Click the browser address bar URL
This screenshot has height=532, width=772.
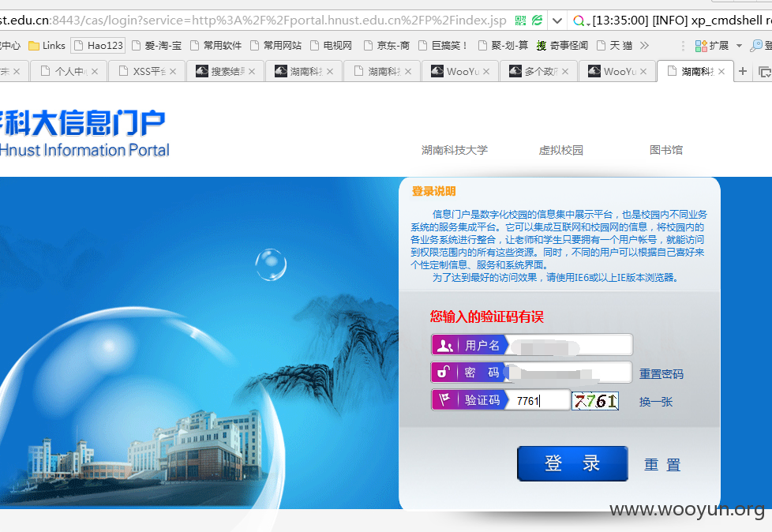[x=253, y=21]
